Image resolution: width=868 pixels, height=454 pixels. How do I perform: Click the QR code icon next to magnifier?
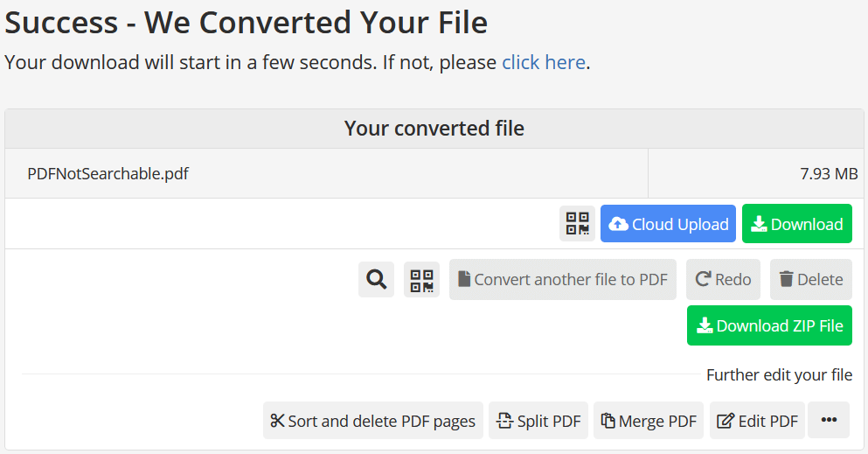point(421,280)
